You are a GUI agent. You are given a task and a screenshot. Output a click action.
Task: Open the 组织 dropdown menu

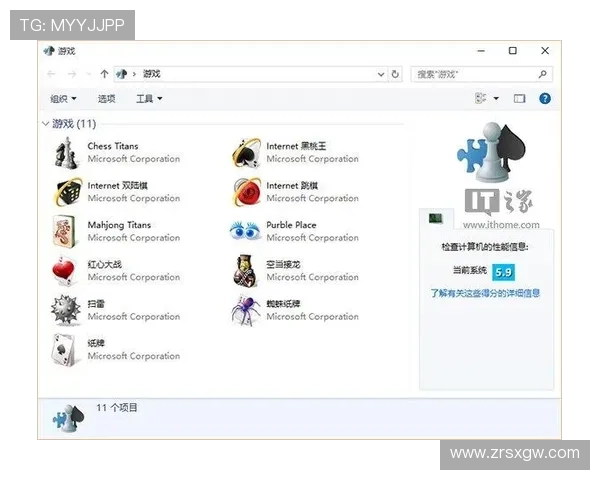[x=63, y=99]
